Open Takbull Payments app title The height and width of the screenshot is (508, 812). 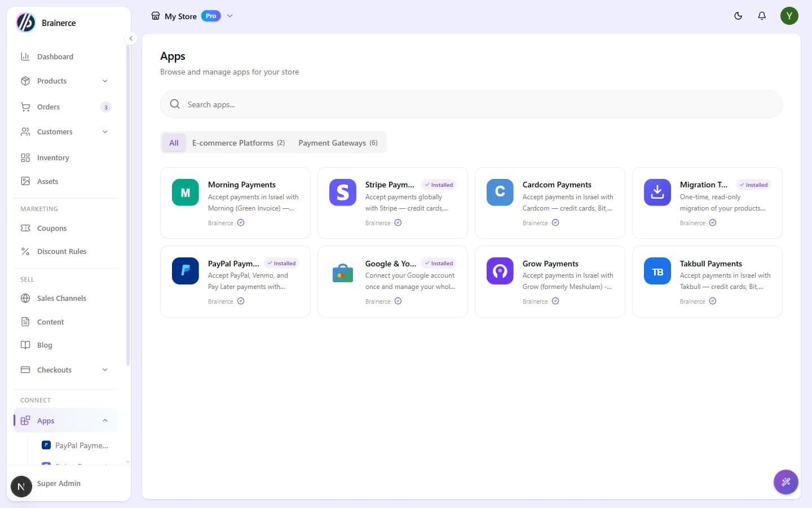[711, 264]
